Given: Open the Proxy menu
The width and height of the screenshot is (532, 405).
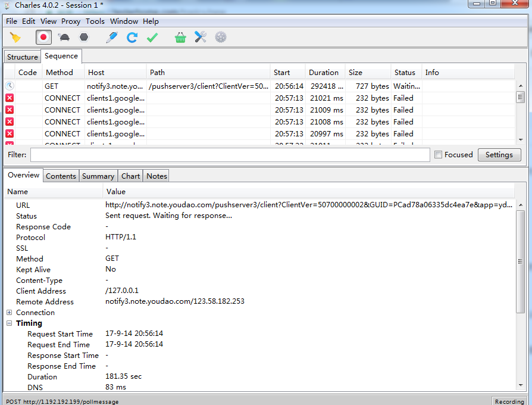Looking at the screenshot, I should tap(71, 21).
